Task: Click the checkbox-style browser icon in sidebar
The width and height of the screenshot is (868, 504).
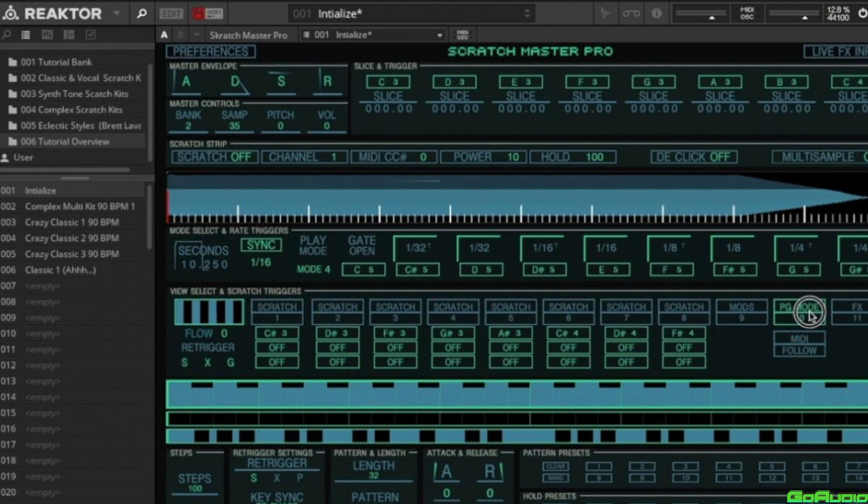Action: point(91,35)
